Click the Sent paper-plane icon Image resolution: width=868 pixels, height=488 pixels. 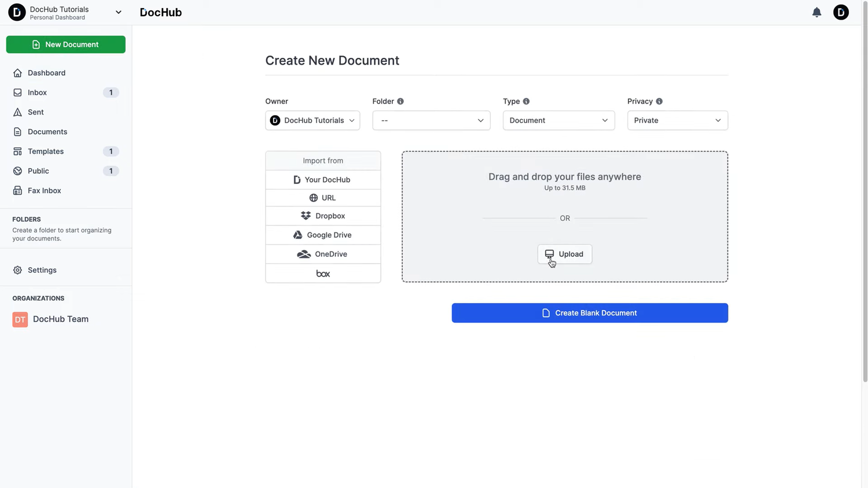point(17,112)
